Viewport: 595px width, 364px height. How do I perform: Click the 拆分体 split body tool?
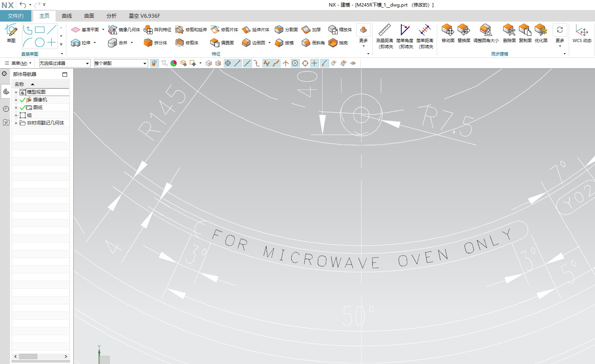156,43
